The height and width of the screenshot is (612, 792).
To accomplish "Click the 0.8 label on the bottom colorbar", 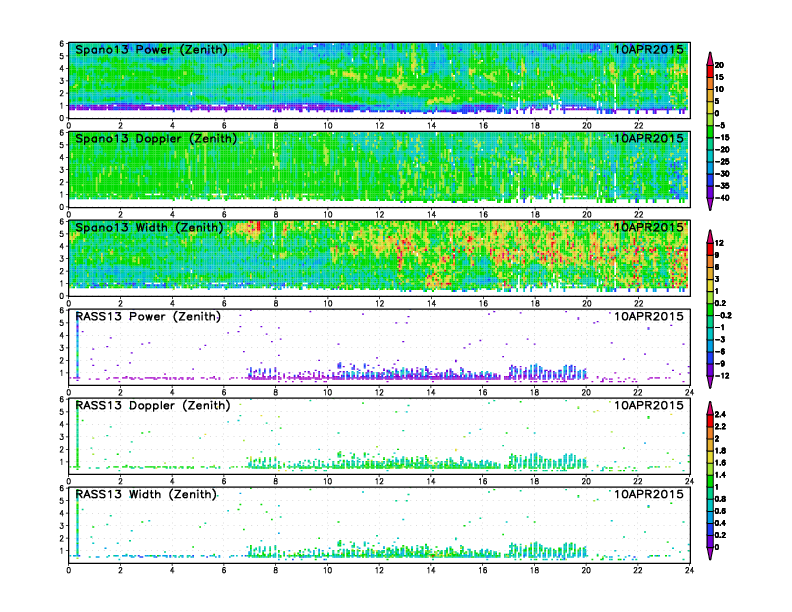I will coord(720,499).
